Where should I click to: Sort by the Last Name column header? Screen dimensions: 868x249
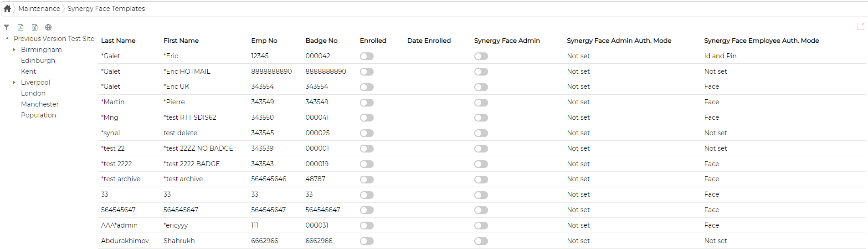coord(118,41)
